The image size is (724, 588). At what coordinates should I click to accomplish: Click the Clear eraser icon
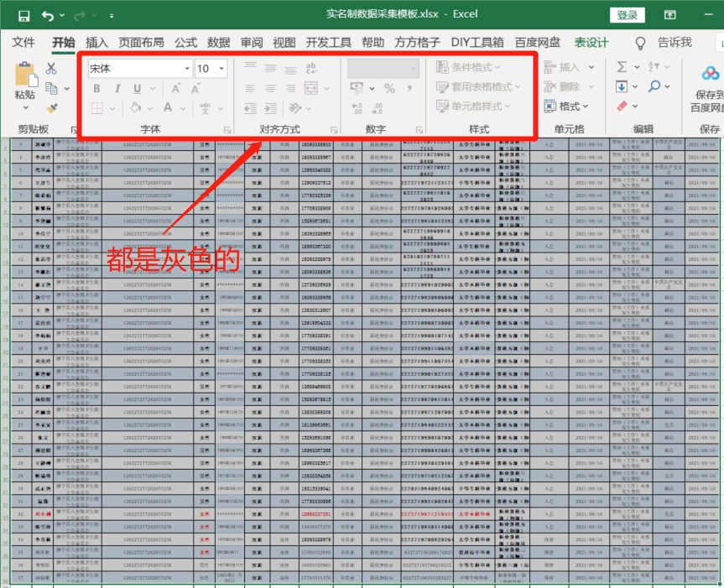[x=622, y=107]
